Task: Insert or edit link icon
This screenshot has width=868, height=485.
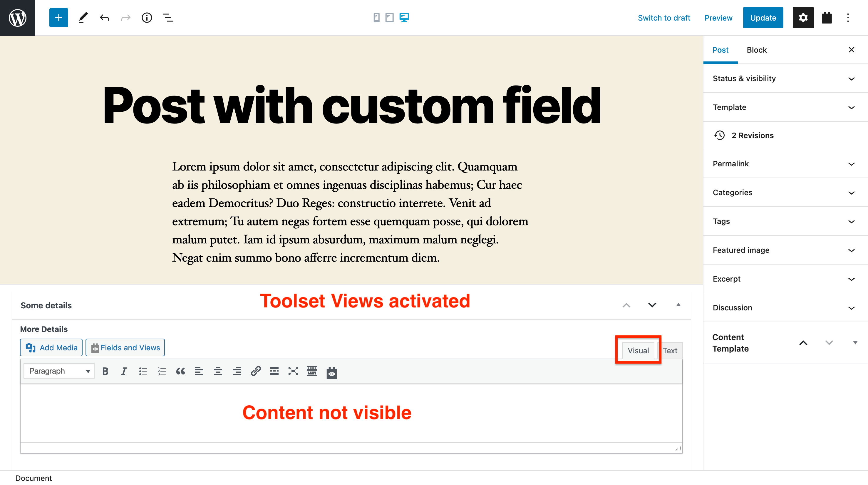Action: (256, 372)
